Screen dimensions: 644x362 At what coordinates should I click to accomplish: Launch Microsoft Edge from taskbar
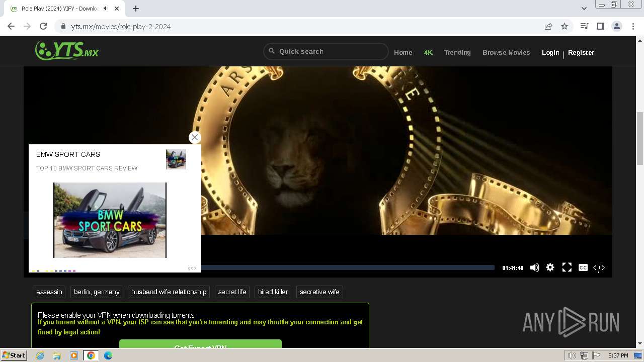click(108, 355)
